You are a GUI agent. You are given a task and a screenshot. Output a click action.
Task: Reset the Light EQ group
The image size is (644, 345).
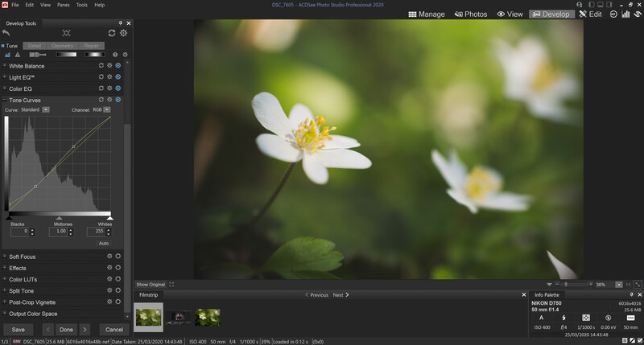click(101, 76)
